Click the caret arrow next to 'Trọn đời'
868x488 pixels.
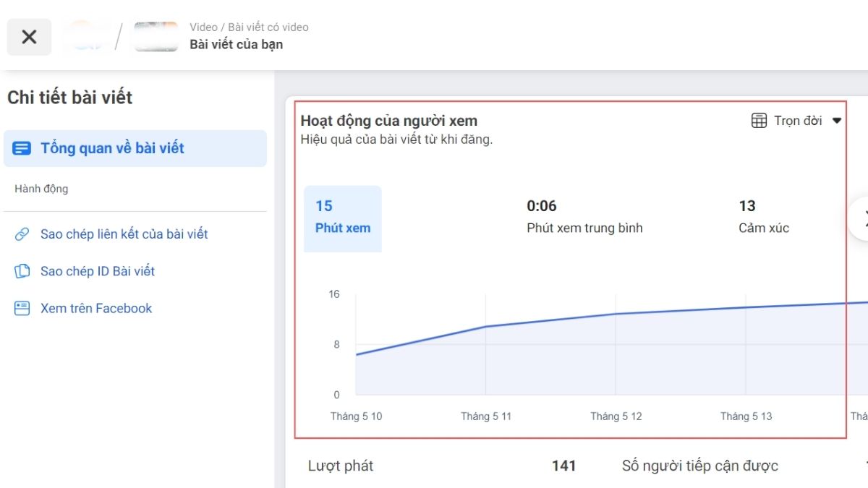click(837, 121)
